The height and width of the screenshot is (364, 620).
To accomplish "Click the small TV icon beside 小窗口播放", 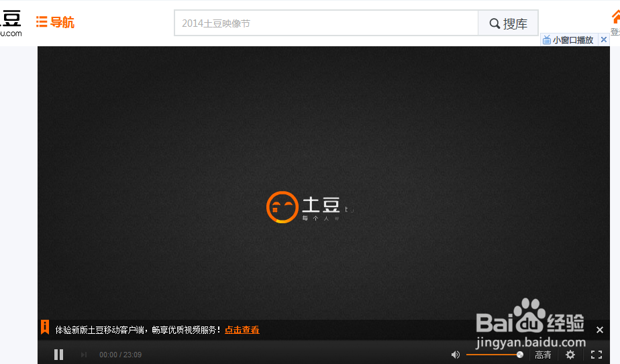I will click(x=547, y=40).
